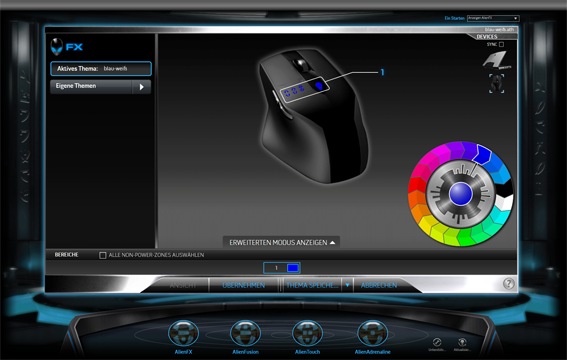Click the Übernehmen button
This screenshot has width=567, height=360.
click(x=244, y=285)
